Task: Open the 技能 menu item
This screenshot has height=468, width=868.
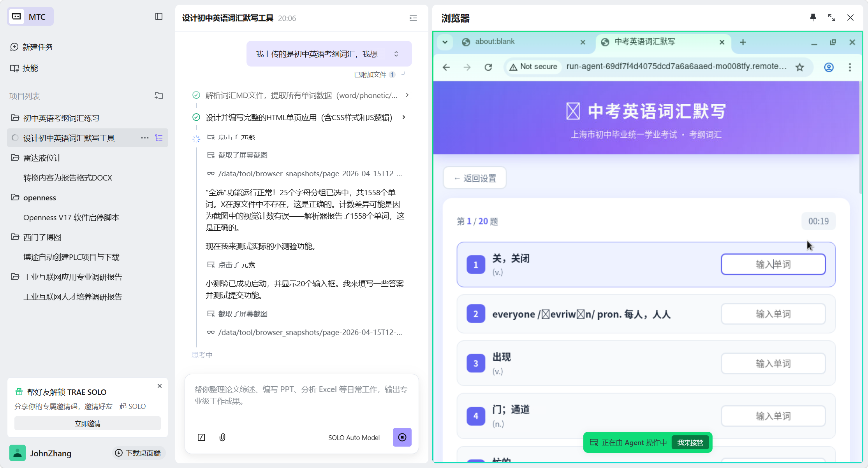Action: (30, 68)
